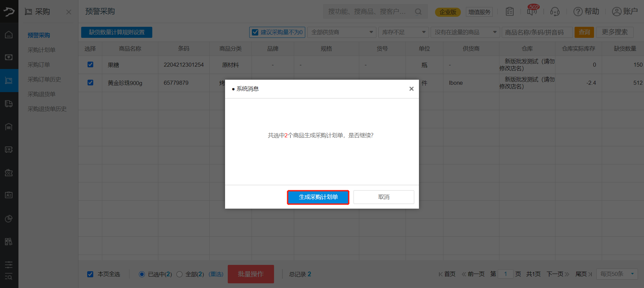Viewport: 644px width, 288px height.
Task: Open the pie chart reports icon
Action: pos(9,219)
